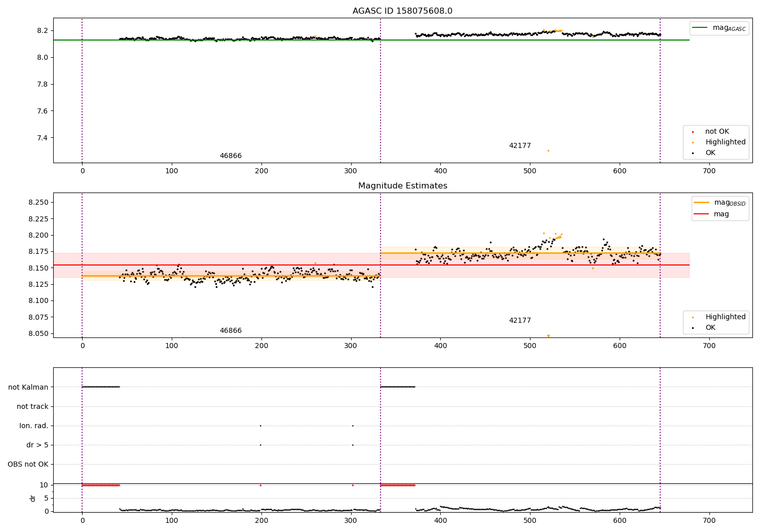Click the 8.100 y-axis tick label

39,301
